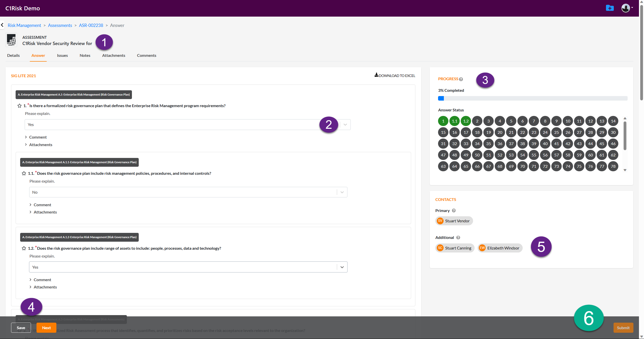The width and height of the screenshot is (644, 339).
Task: Click the download icon for Excel export
Action: (376, 75)
